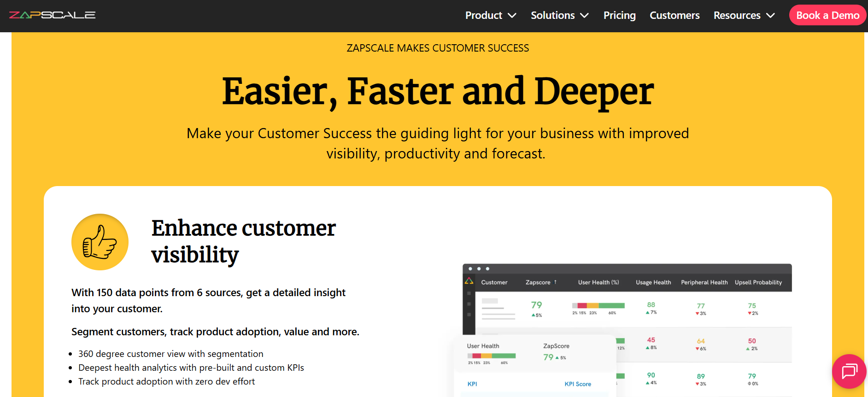The image size is (868, 397).
Task: Click the Upsell Probability column header
Action: coord(758,282)
